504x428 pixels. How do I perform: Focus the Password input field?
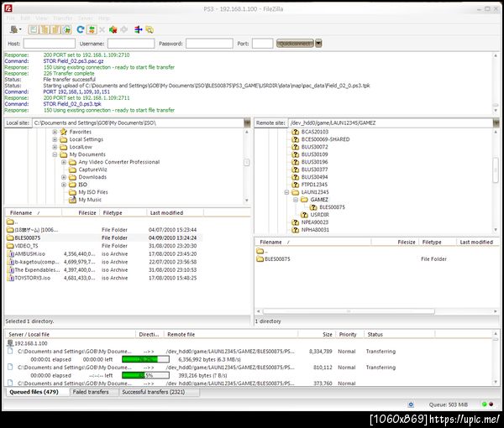(209, 44)
